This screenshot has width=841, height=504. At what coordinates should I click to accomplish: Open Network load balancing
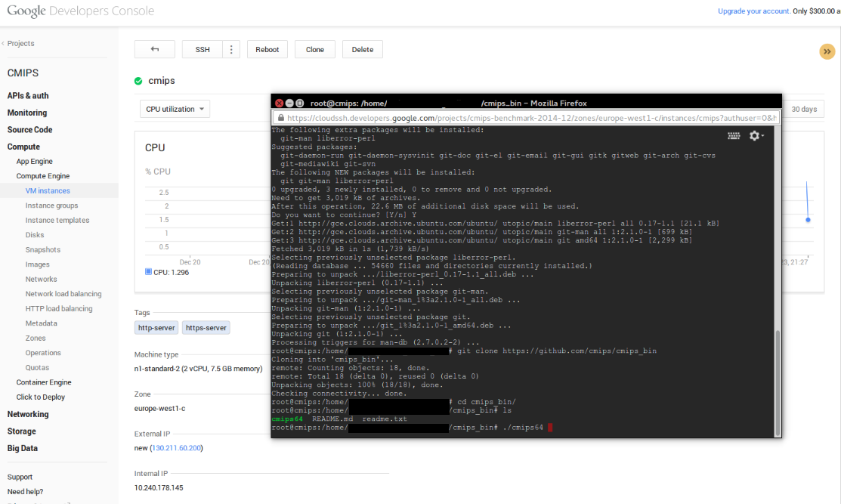coord(63,294)
